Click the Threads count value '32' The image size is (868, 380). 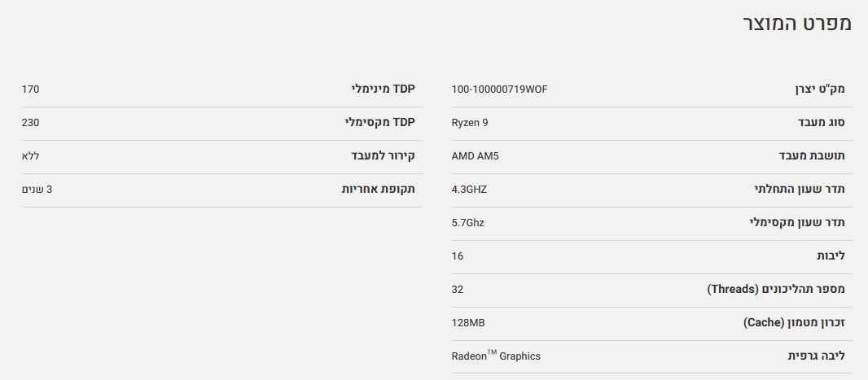point(458,289)
